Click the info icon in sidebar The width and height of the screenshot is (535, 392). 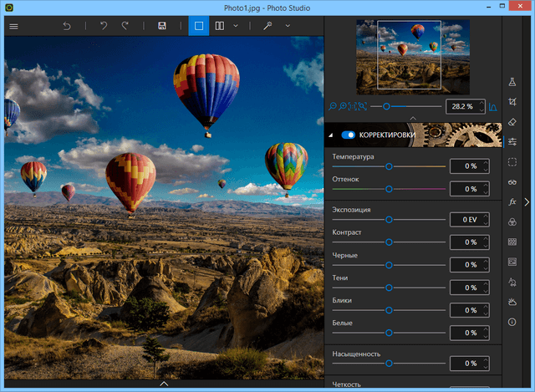tap(512, 323)
